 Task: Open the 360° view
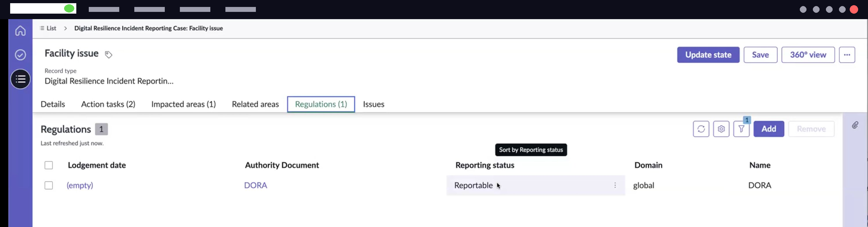point(808,55)
